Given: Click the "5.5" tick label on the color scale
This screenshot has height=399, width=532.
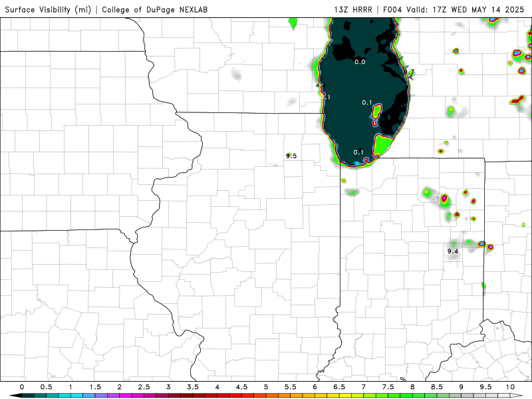Looking at the screenshot, I should coord(291,387).
